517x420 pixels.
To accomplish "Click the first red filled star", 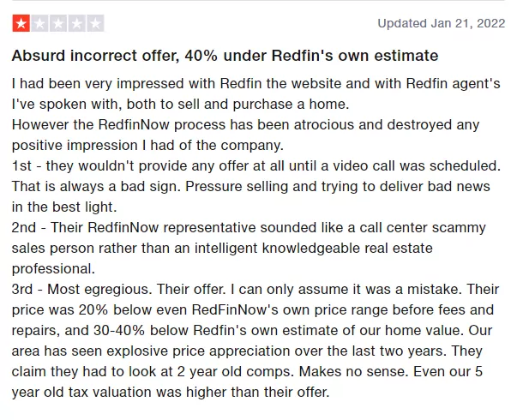I will pos(21,23).
